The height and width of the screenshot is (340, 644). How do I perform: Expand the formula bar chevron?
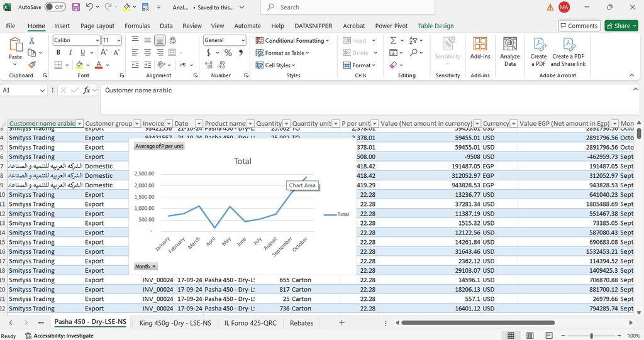coord(635,89)
